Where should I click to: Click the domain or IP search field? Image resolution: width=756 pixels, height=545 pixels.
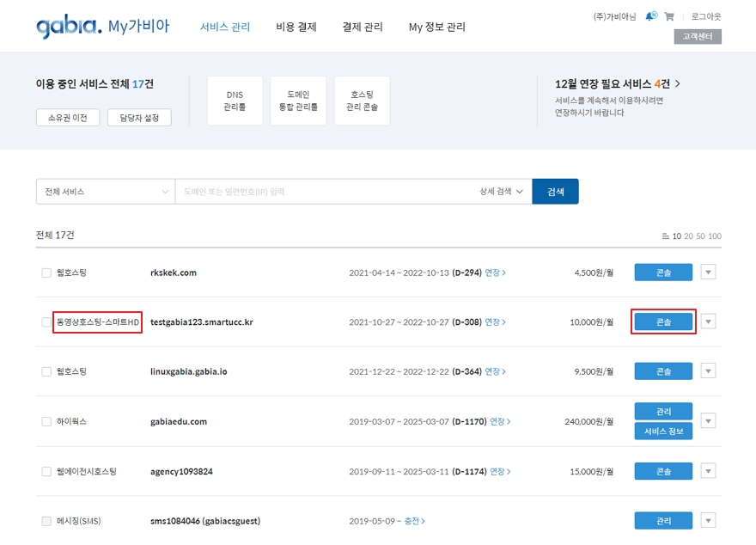coord(326,192)
